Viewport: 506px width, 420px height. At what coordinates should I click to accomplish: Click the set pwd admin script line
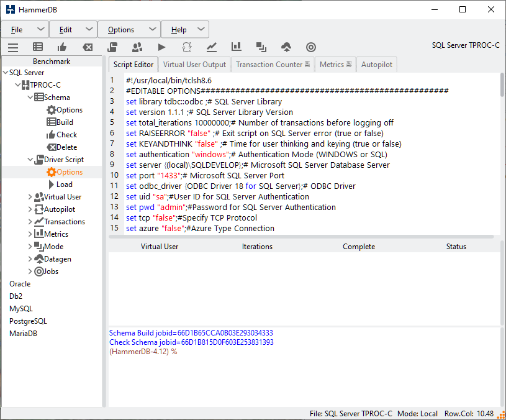pyautogui.click(x=231, y=208)
